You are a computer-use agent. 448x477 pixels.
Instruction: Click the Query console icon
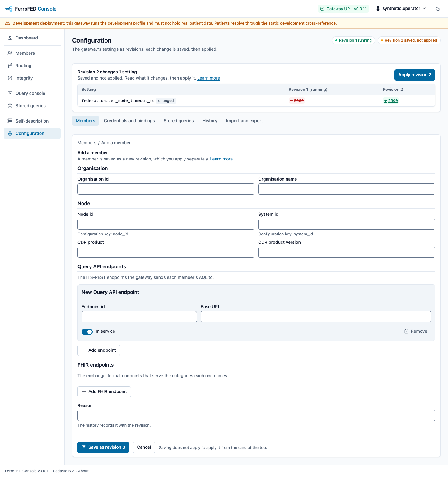10,93
